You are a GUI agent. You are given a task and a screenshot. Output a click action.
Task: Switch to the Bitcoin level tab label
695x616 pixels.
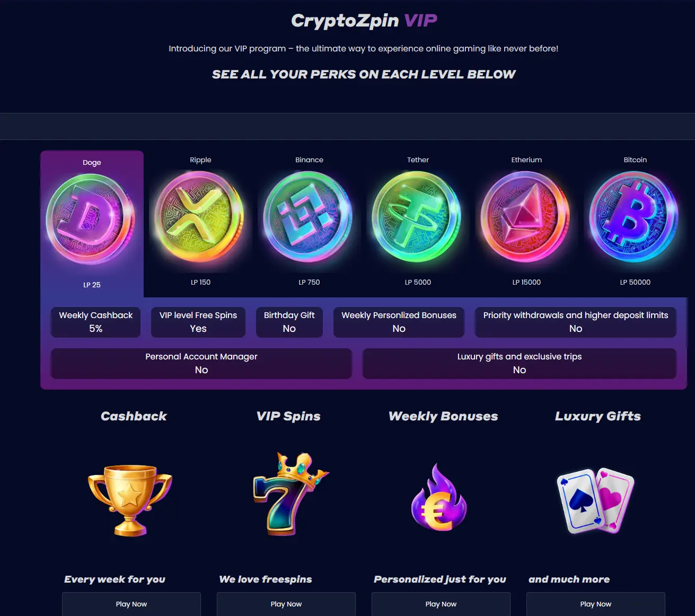coord(635,160)
